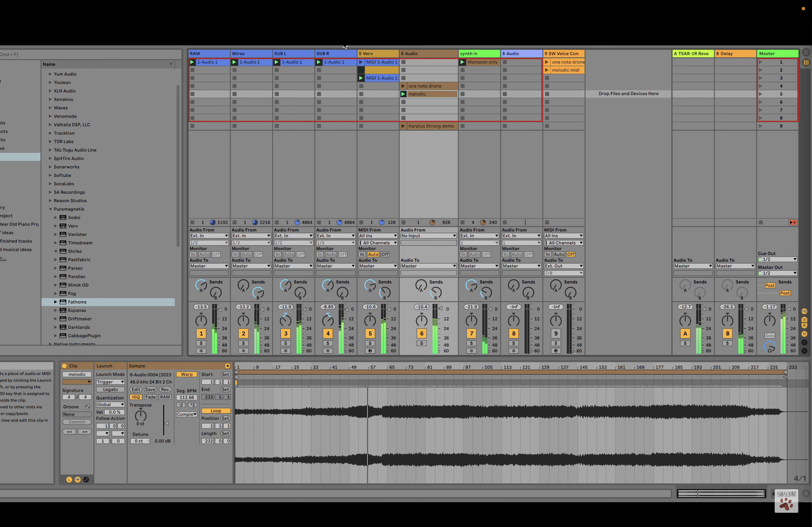Open the Complex warp mode dropdown

pyautogui.click(x=187, y=415)
